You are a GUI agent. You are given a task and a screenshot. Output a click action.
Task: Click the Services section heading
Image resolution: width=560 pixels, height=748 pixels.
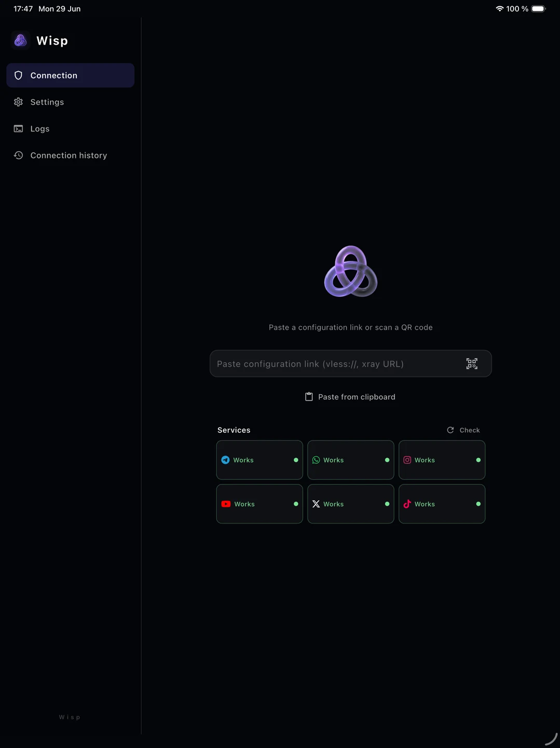tap(234, 430)
